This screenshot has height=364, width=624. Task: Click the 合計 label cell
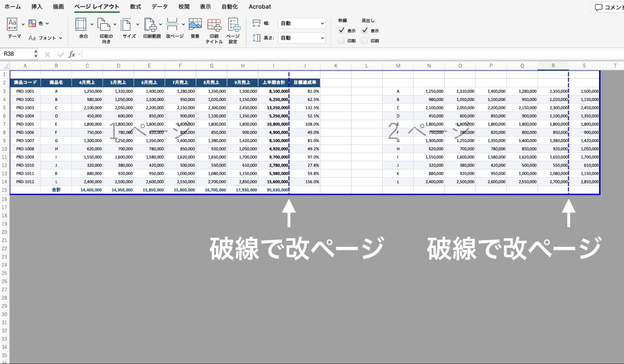tap(56, 190)
